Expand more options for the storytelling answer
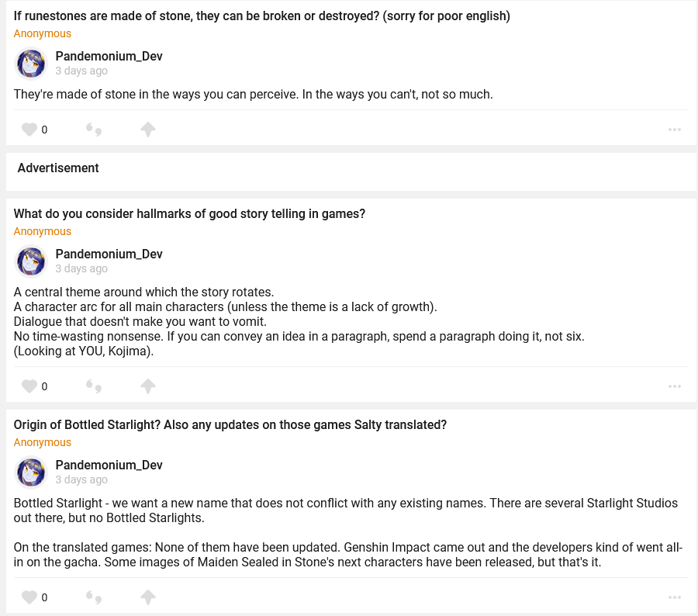 tap(675, 386)
